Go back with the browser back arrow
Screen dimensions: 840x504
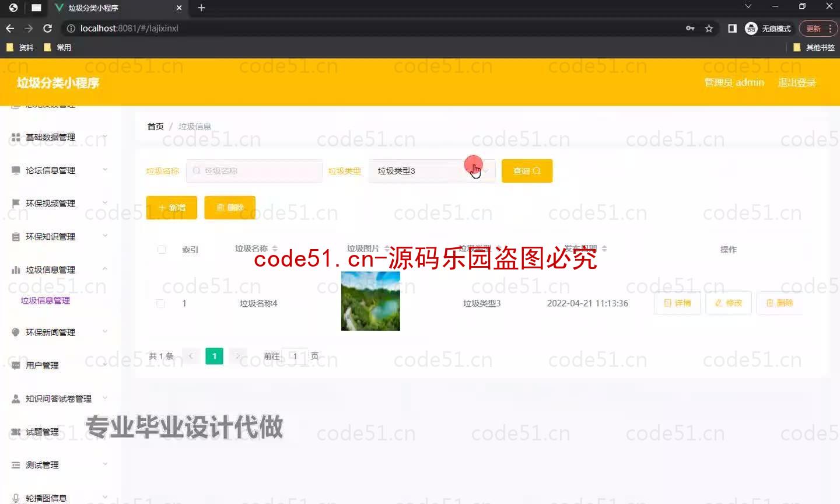[10, 28]
